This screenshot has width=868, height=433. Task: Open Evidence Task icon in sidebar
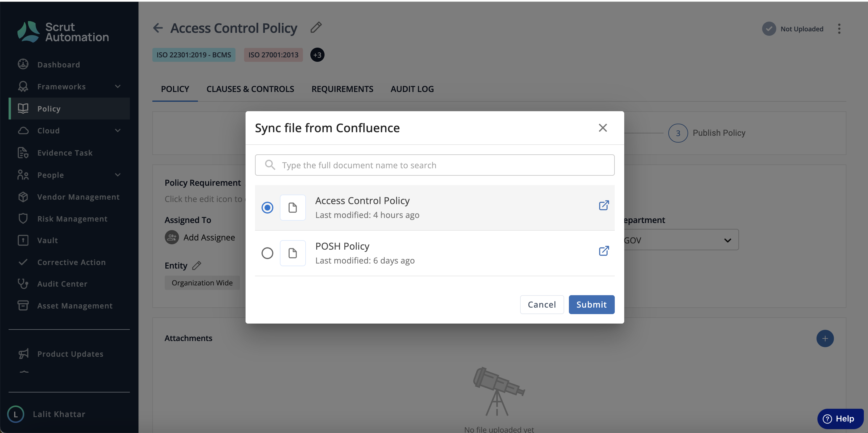(x=23, y=153)
